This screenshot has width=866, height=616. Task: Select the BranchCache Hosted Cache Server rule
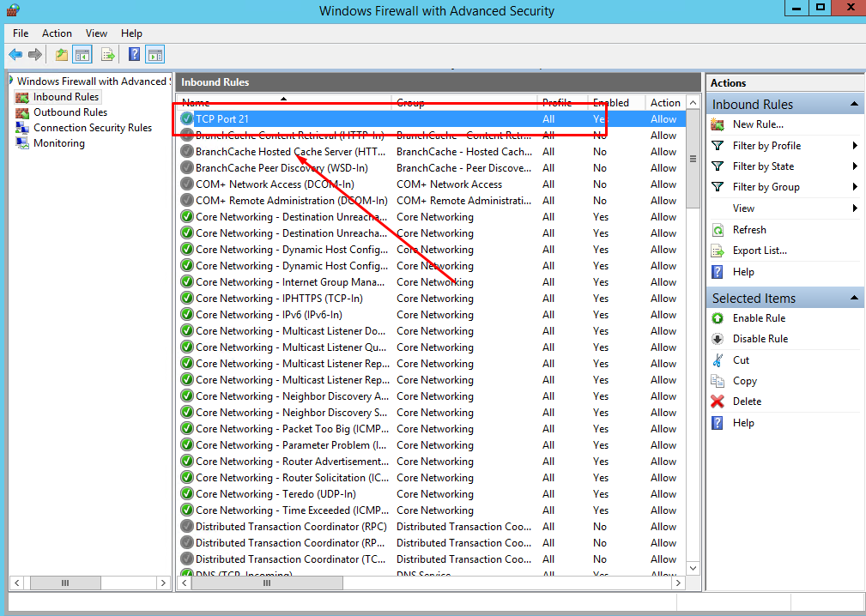432,151
